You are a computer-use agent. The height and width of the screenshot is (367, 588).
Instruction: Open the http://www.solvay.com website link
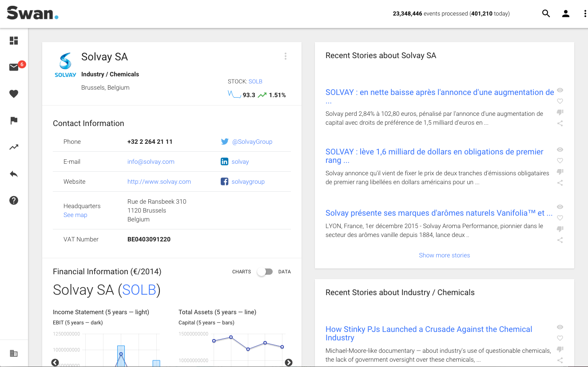[159, 182]
